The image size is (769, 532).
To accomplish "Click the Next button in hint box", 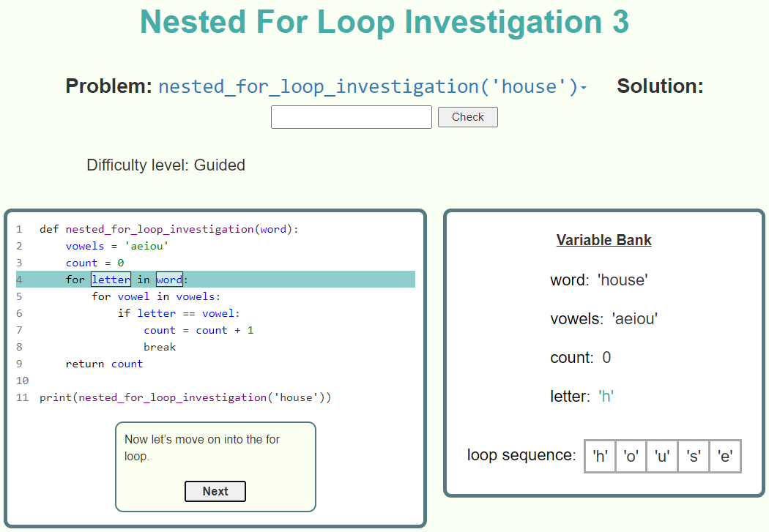I will (215, 492).
